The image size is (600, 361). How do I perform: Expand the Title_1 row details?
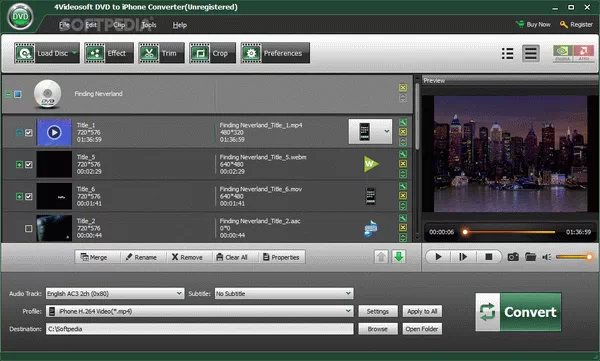click(19, 132)
